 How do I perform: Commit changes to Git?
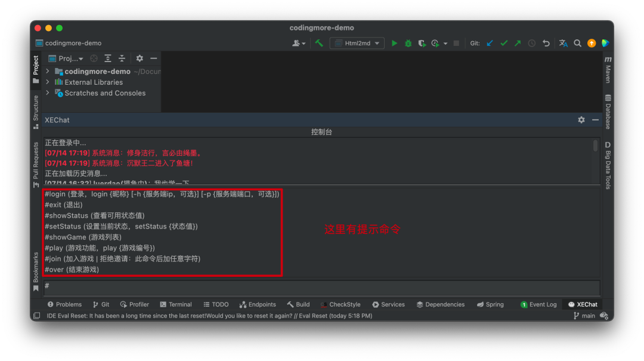[504, 43]
